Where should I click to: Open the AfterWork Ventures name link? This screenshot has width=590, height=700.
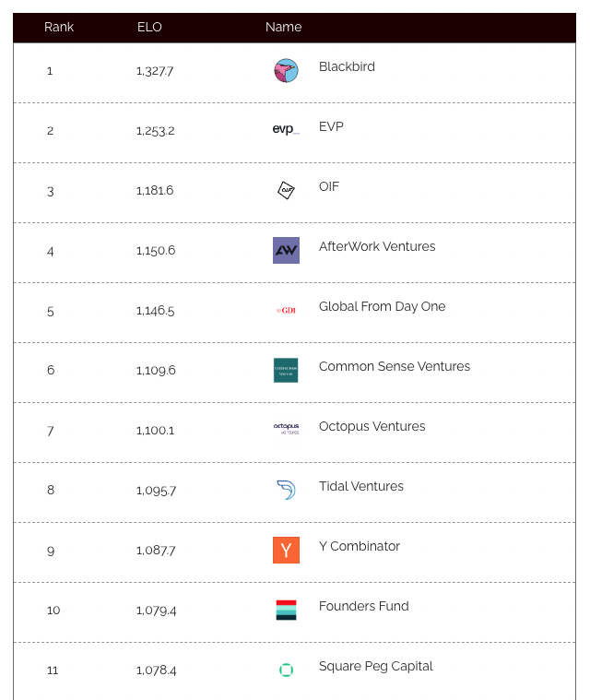click(377, 246)
